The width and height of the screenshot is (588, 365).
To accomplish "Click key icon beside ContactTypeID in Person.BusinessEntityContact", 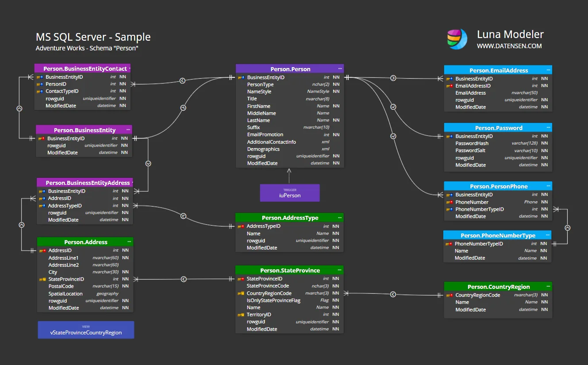I will (40, 91).
